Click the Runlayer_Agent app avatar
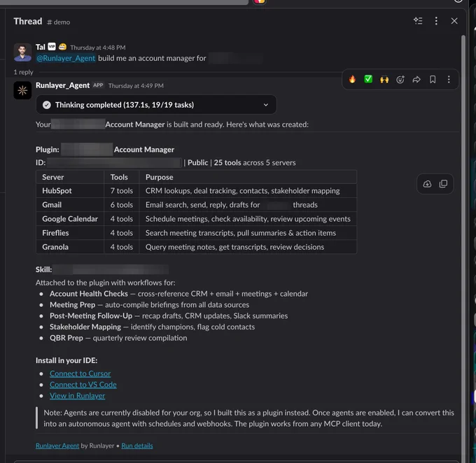Viewport: 476px width, 463px height. pos(22,90)
